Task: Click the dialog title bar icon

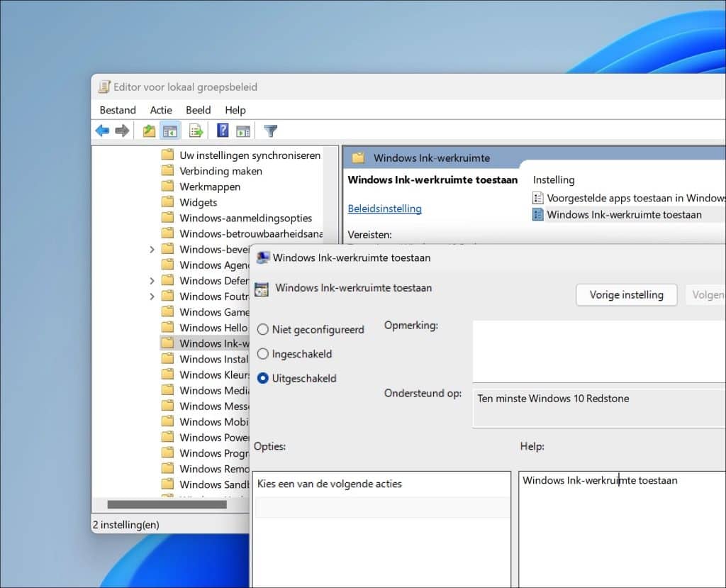Action: point(263,257)
